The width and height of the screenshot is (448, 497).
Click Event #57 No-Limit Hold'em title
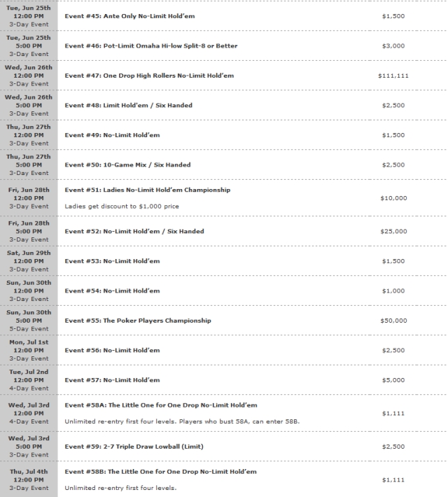point(112,380)
